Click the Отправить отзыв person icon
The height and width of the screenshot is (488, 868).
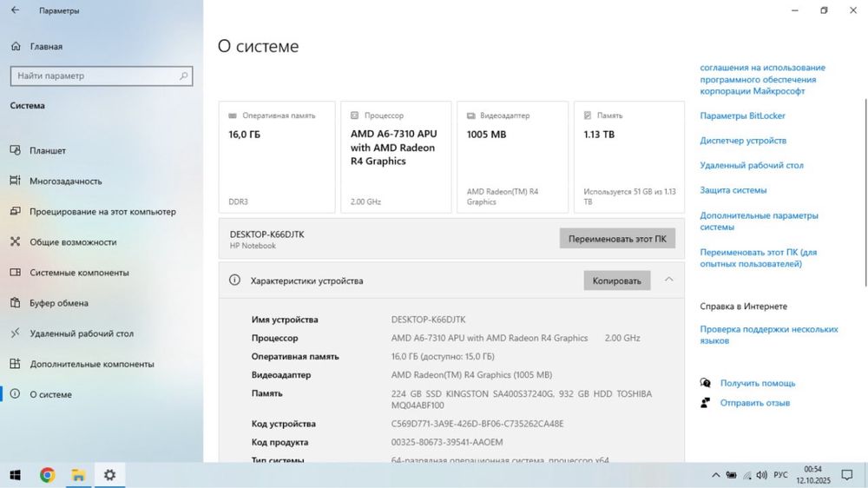(705, 403)
